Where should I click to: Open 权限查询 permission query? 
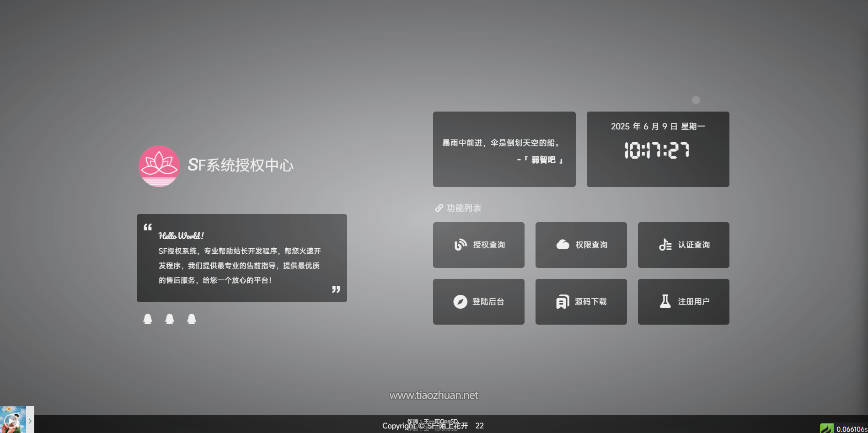point(581,245)
